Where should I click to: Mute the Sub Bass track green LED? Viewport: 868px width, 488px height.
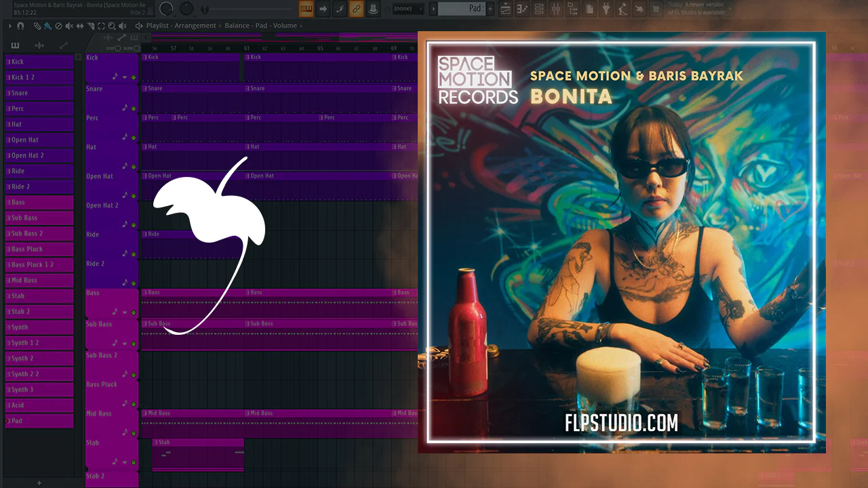pos(134,344)
